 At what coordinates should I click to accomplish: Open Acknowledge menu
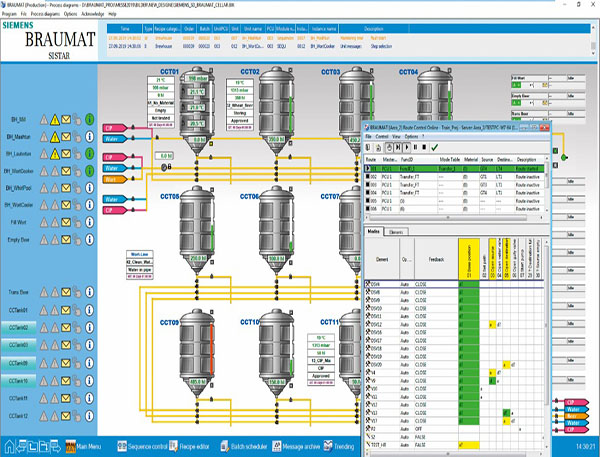tap(93, 14)
